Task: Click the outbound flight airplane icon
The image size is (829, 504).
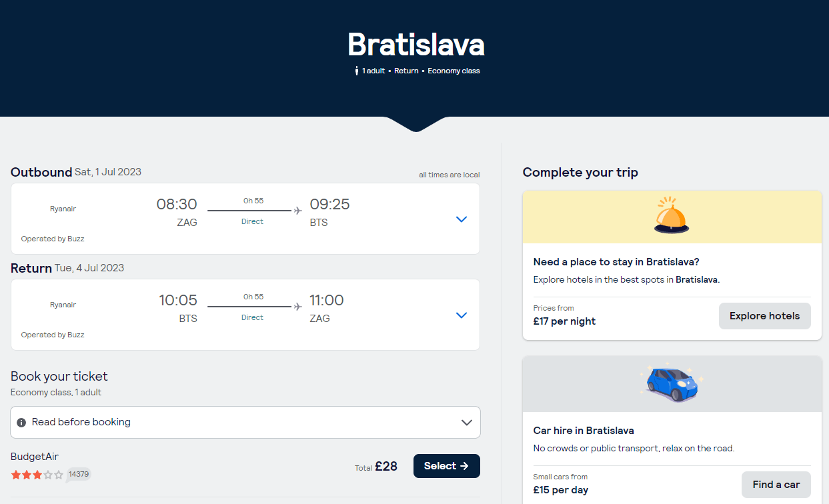Action: tap(298, 211)
